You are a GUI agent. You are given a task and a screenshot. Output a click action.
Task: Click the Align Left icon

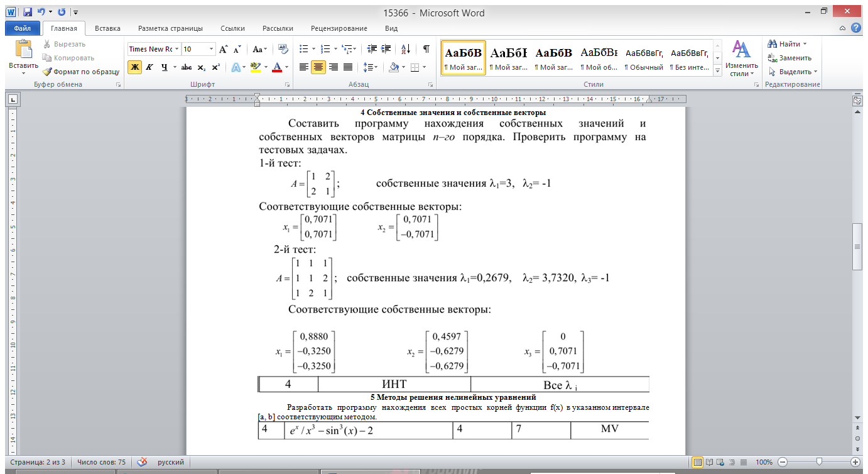tap(304, 67)
